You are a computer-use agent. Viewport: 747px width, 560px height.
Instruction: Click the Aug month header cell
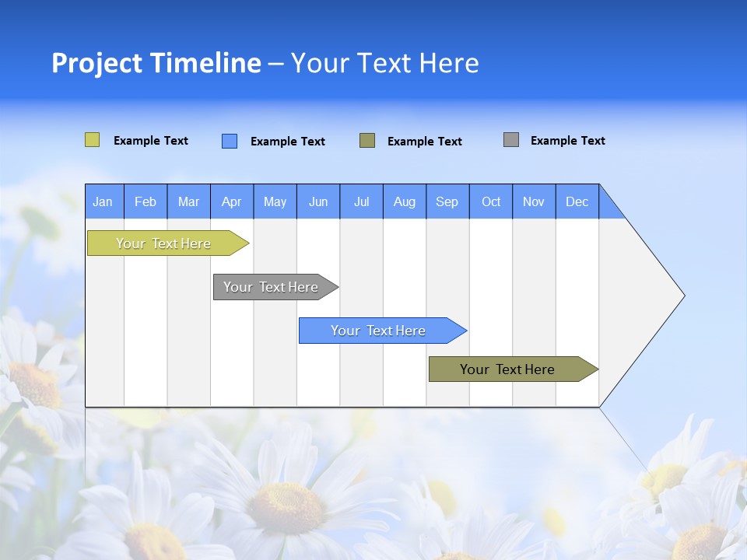pos(405,201)
